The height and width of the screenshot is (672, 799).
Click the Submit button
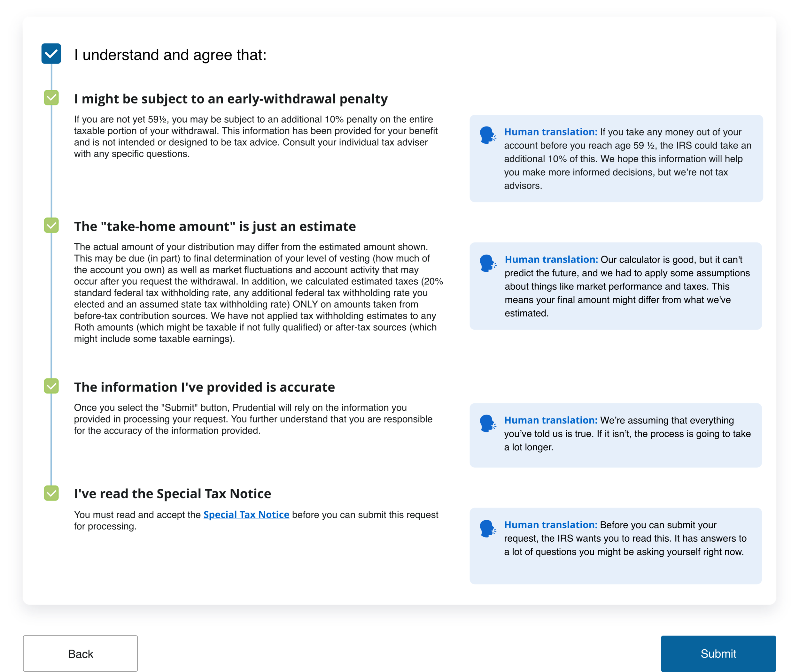point(718,653)
